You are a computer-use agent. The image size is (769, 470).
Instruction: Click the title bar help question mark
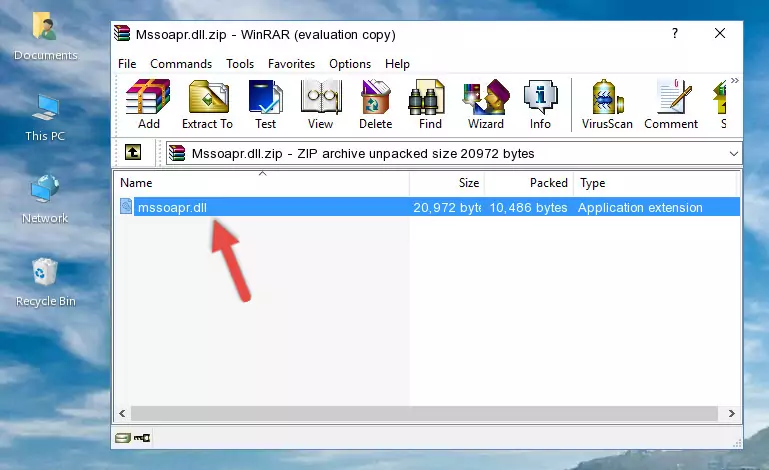click(675, 33)
